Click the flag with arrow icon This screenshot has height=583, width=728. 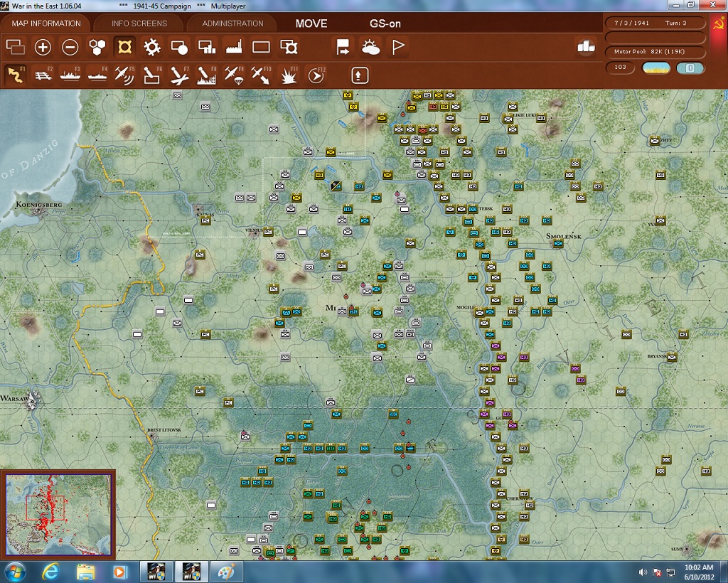[343, 47]
